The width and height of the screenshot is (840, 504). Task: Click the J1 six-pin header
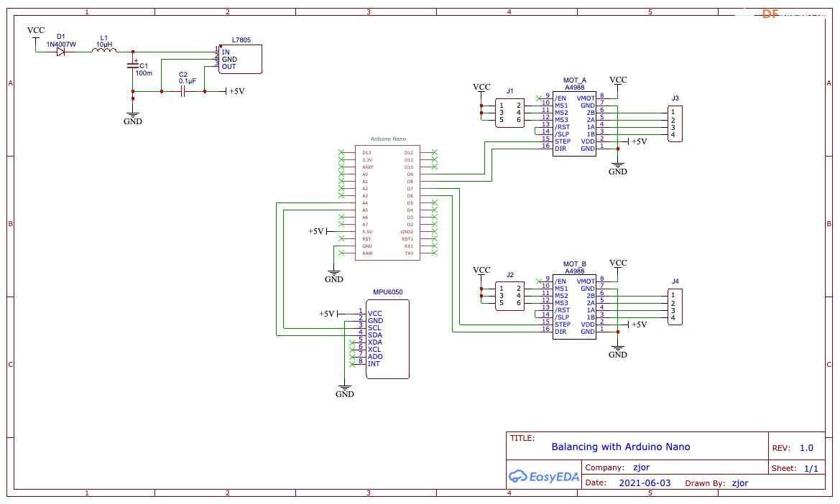coord(509,113)
